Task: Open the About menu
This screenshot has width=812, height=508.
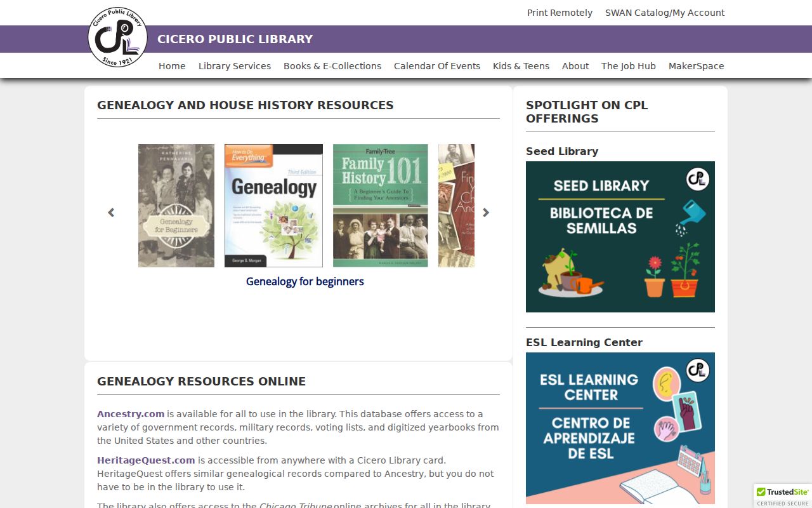Action: (575, 66)
